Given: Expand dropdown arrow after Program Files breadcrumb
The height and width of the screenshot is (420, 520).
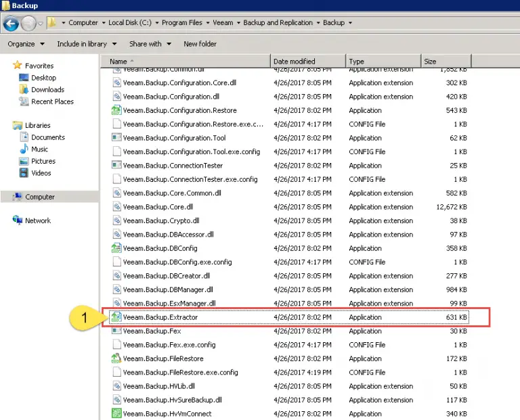Looking at the screenshot, I should (208, 23).
